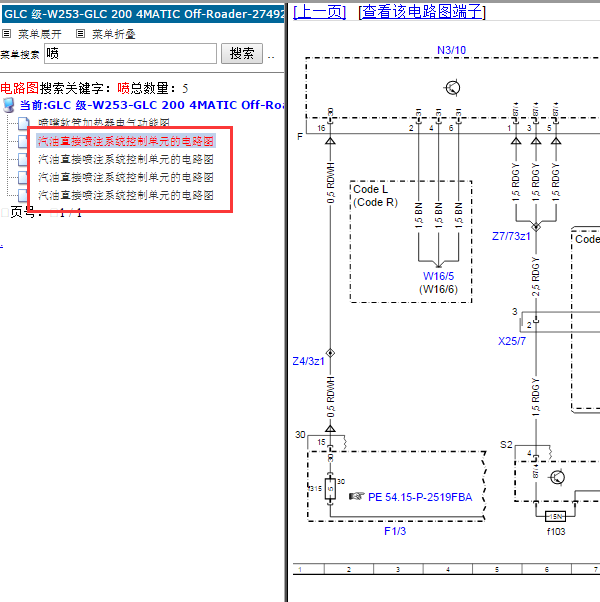Click the transistor symbol inside the S2 box
The width and height of the screenshot is (600, 602).
(x=557, y=478)
